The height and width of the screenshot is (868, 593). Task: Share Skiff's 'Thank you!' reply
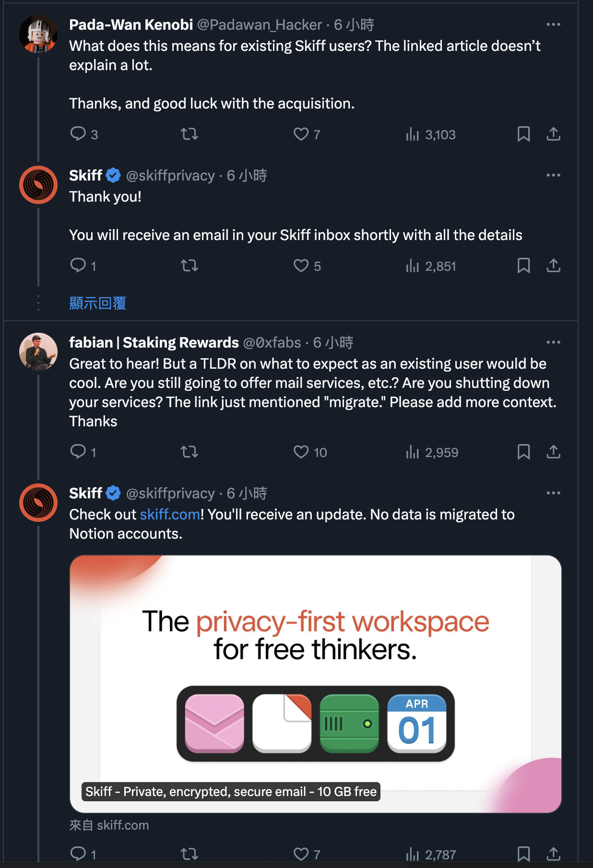coord(553,265)
